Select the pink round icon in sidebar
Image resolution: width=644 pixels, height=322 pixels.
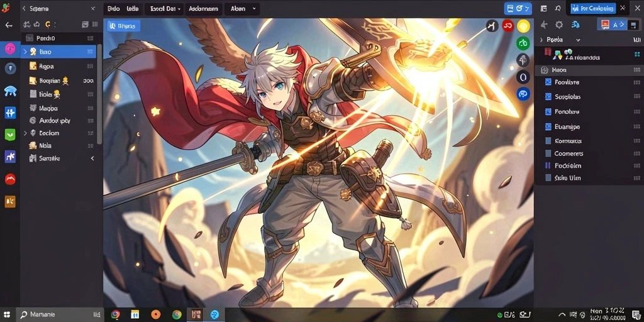tap(10, 49)
